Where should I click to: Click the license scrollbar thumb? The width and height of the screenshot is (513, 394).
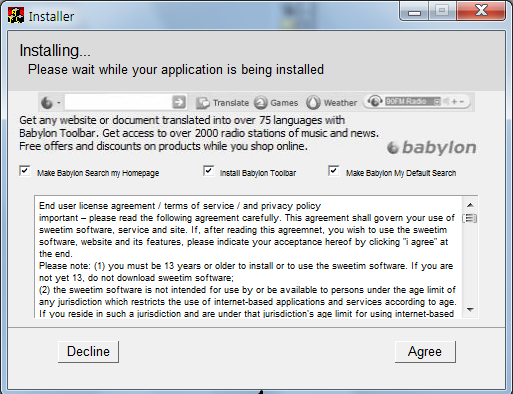[x=470, y=218]
